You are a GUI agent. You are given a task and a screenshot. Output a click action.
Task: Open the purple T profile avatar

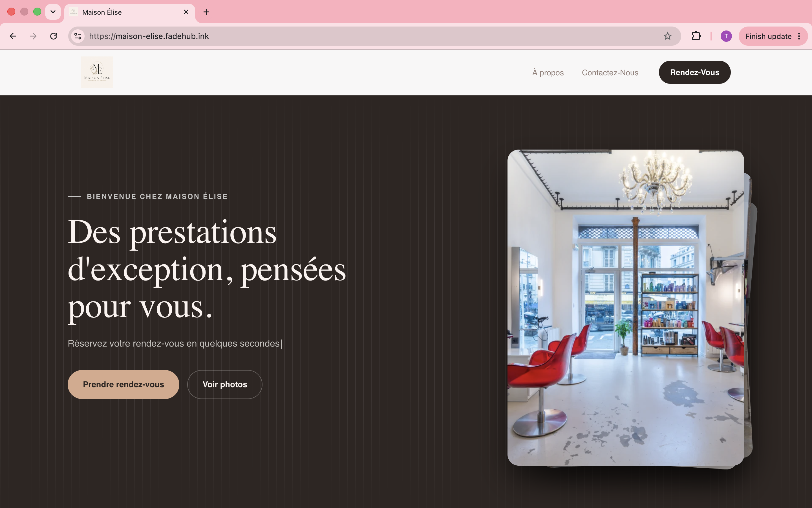click(726, 36)
